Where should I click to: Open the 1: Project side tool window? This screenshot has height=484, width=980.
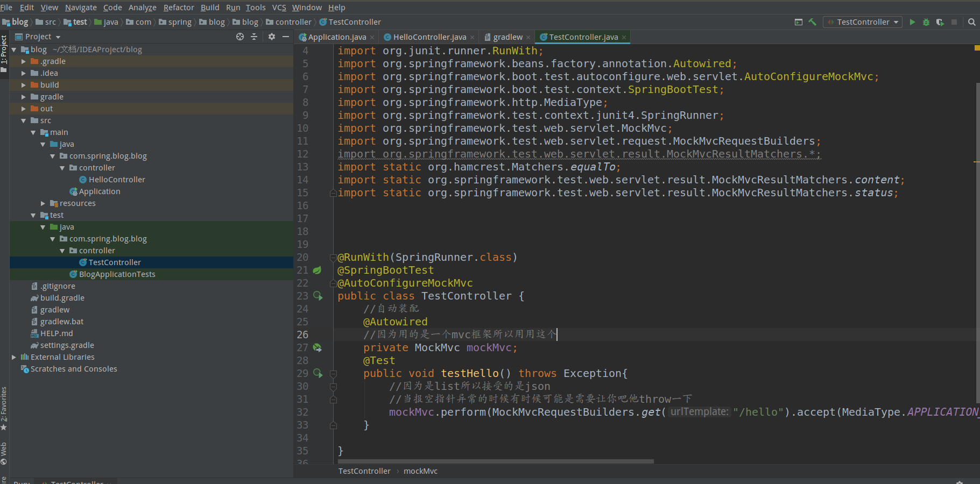pos(4,54)
